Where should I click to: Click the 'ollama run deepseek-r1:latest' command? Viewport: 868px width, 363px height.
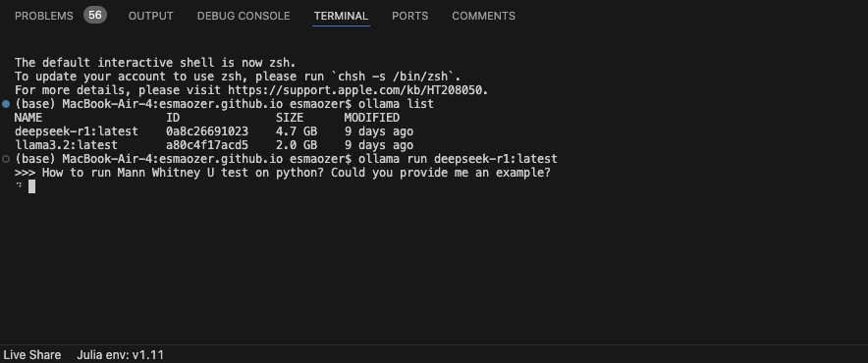pos(458,159)
